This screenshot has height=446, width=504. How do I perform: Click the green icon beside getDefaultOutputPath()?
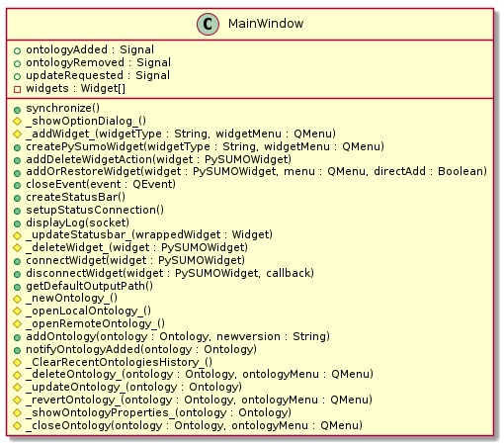click(17, 287)
